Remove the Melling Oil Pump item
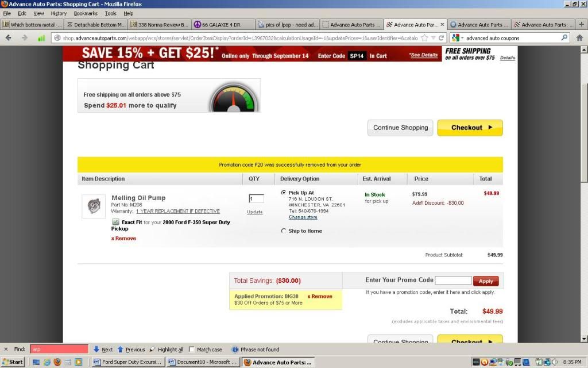Image resolution: width=588 pixels, height=368 pixels. (x=124, y=239)
